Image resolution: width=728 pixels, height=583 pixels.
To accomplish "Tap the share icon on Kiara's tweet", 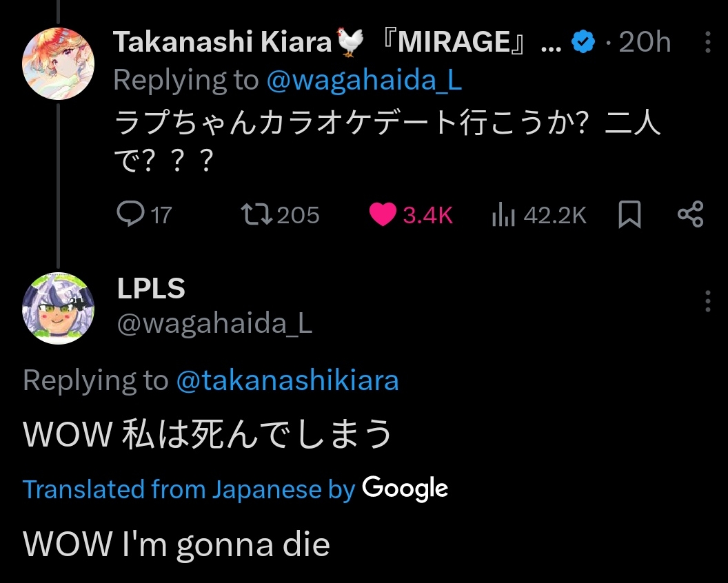I will tap(690, 215).
